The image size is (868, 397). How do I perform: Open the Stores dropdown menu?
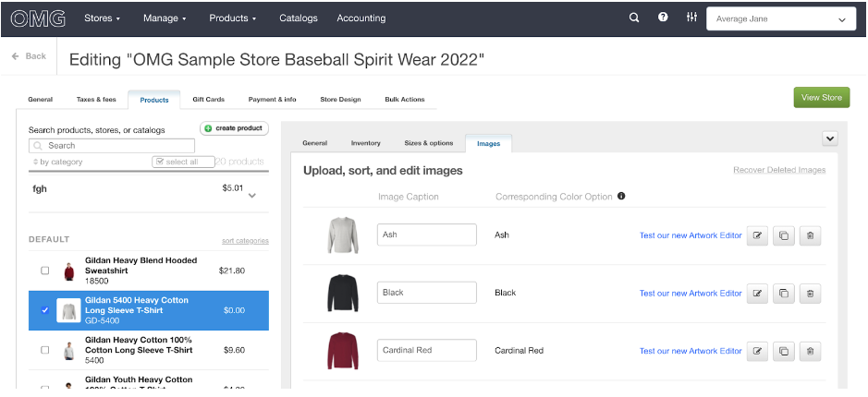pyautogui.click(x=103, y=18)
